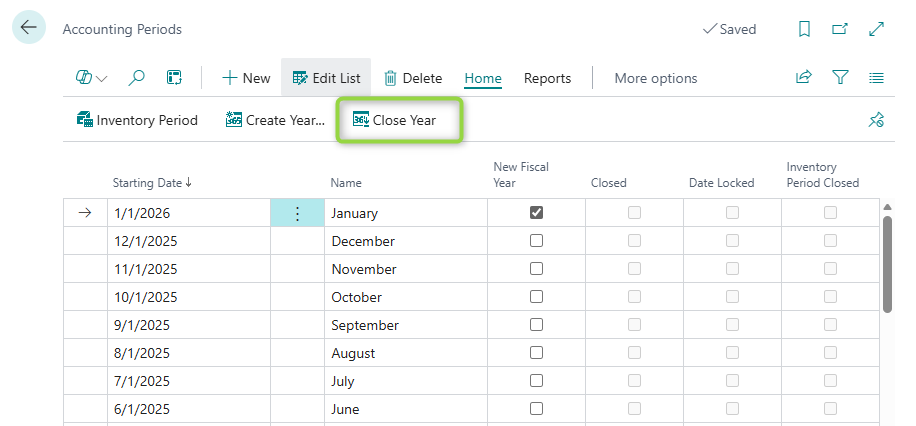The image size is (916, 426).
Task: Check New Fiscal Year for December
Action: pyautogui.click(x=537, y=241)
